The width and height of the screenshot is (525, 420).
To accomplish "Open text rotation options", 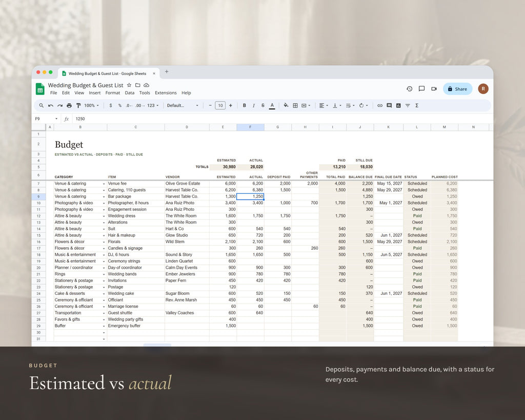I will tap(364, 106).
